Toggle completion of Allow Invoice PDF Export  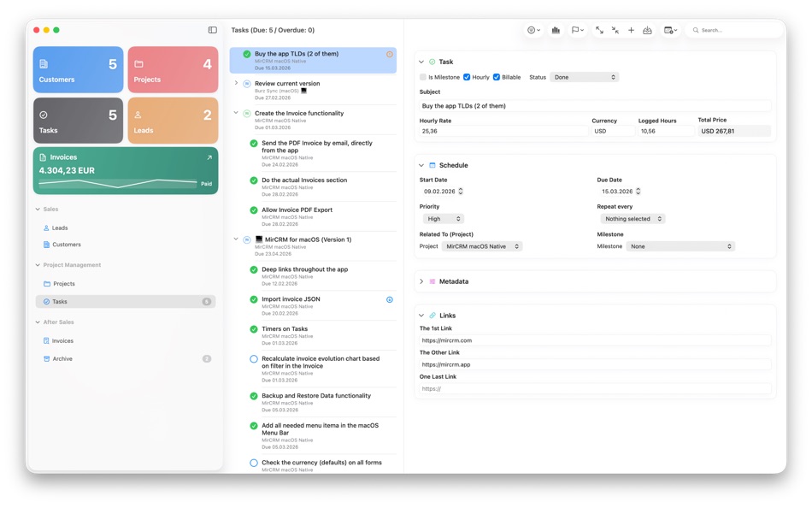tap(254, 210)
